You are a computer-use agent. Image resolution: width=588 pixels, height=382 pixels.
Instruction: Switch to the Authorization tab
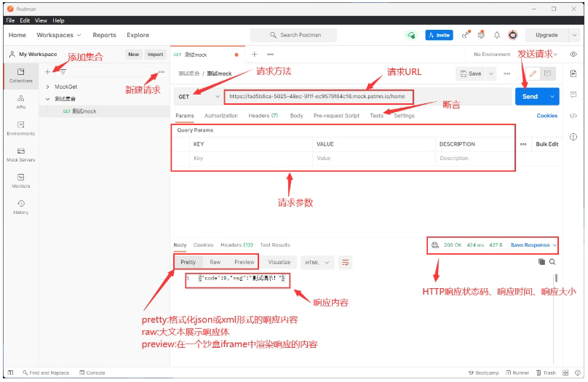point(221,116)
